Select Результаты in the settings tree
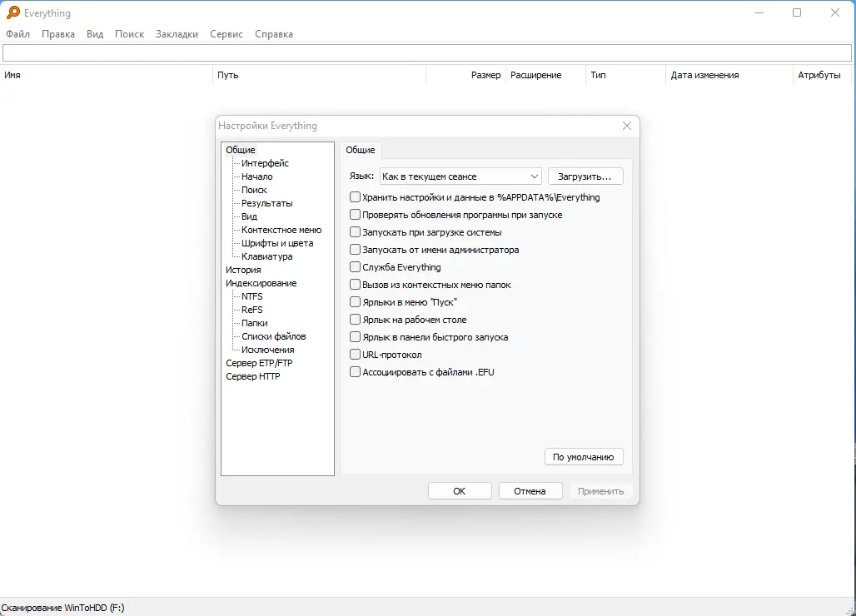The image size is (856, 616). coord(267,203)
